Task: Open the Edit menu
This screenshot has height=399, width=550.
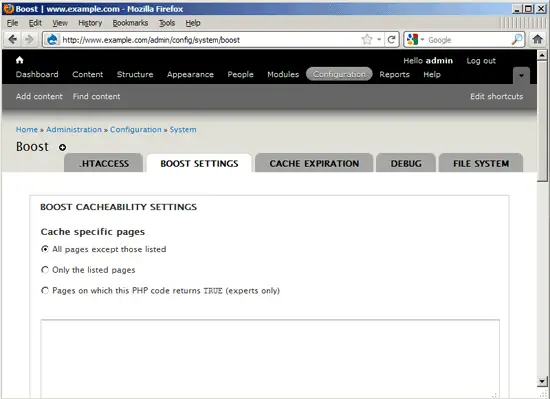Action: click(35, 23)
